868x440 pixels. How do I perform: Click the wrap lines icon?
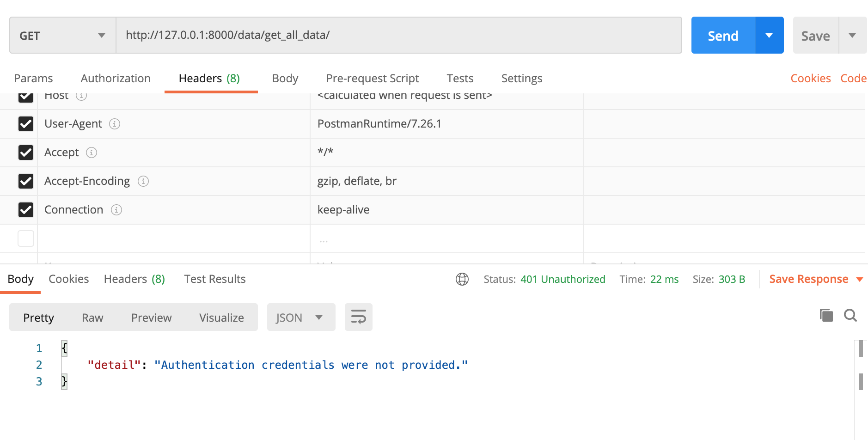click(x=358, y=317)
